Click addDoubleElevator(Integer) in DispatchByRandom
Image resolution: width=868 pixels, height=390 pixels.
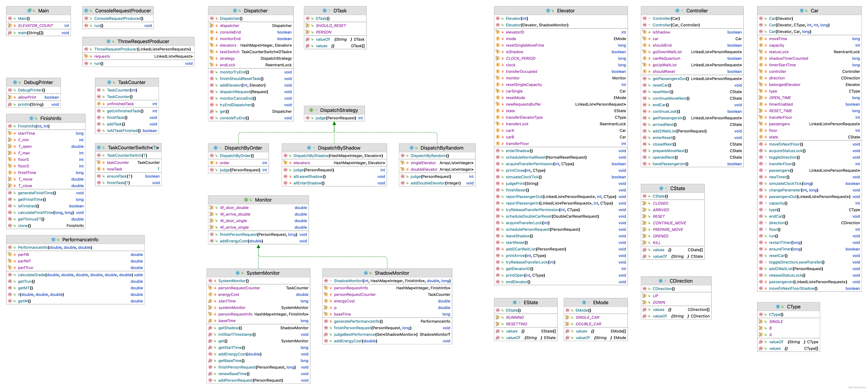437,183
